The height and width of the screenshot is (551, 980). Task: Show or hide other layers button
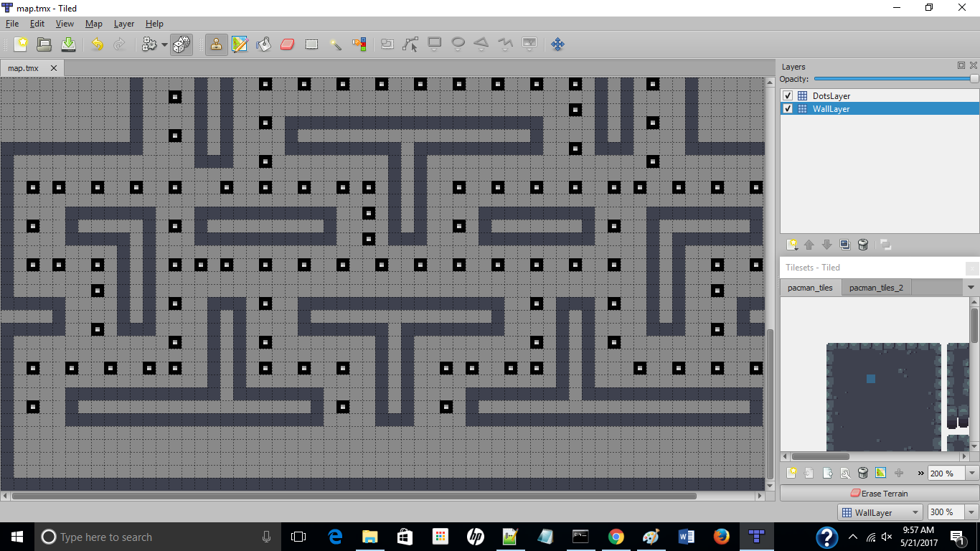tap(886, 245)
